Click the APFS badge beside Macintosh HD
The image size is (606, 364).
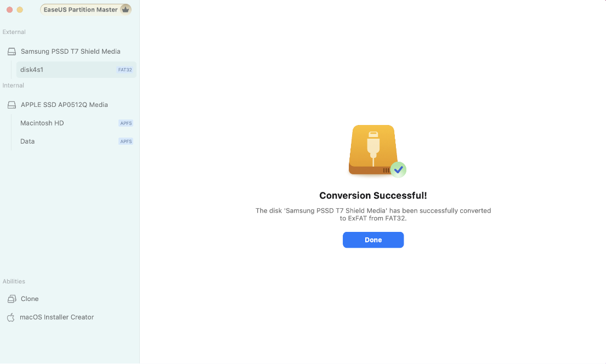point(126,123)
